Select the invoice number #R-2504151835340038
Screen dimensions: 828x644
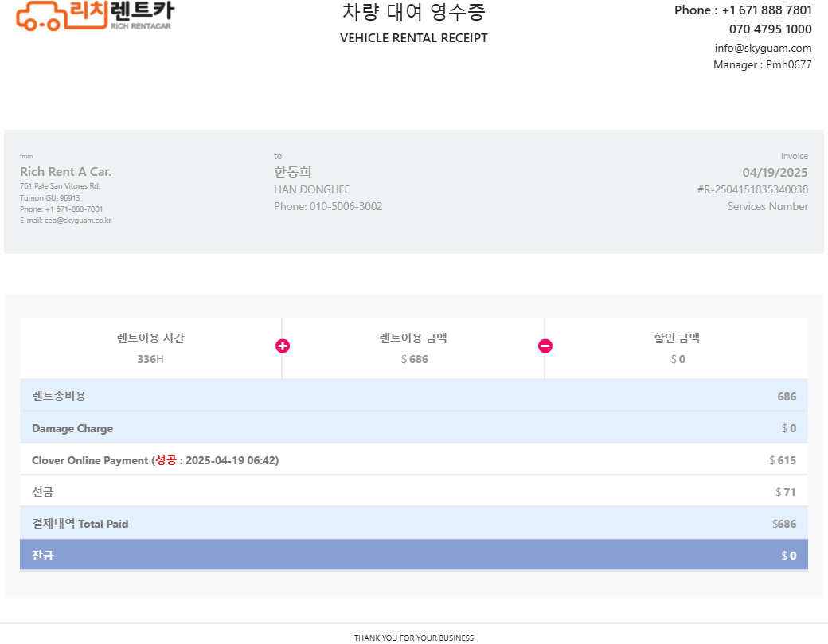click(752, 189)
